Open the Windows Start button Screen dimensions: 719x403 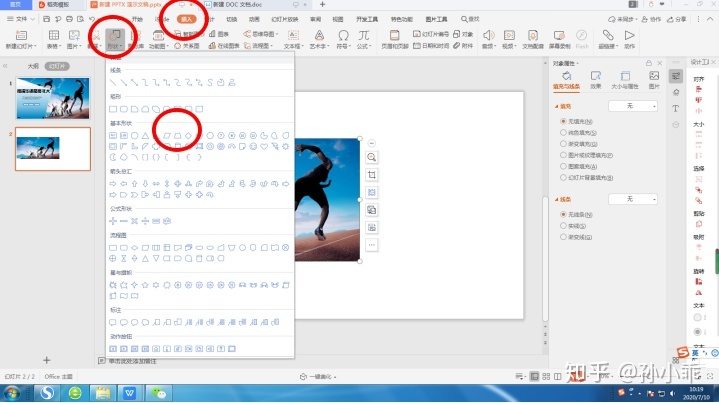click(12, 393)
